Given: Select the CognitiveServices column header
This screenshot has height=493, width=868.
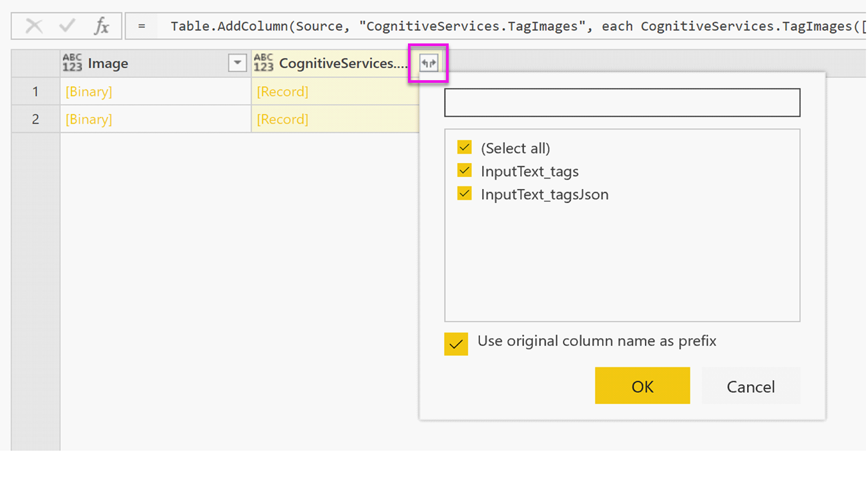Looking at the screenshot, I should tap(335, 63).
